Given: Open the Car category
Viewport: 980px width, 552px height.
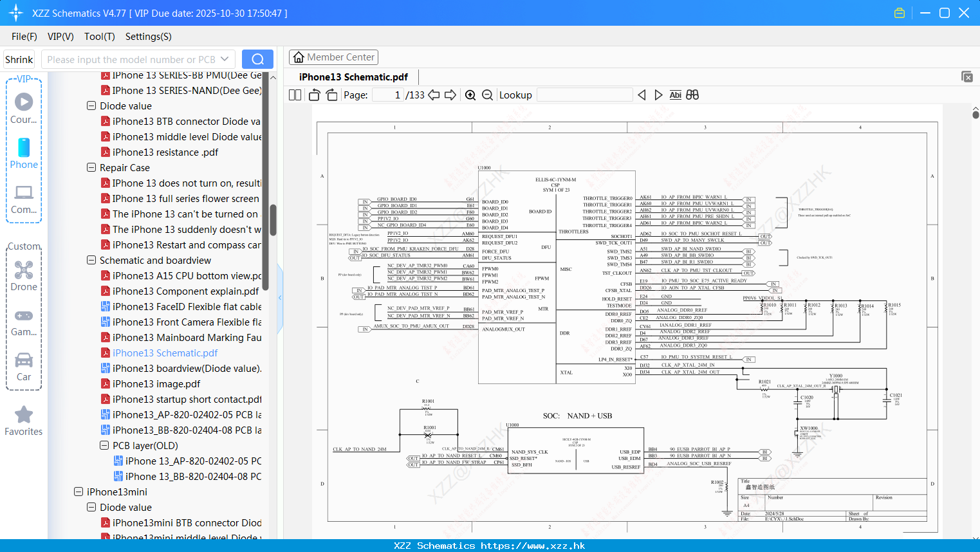Looking at the screenshot, I should [24, 367].
